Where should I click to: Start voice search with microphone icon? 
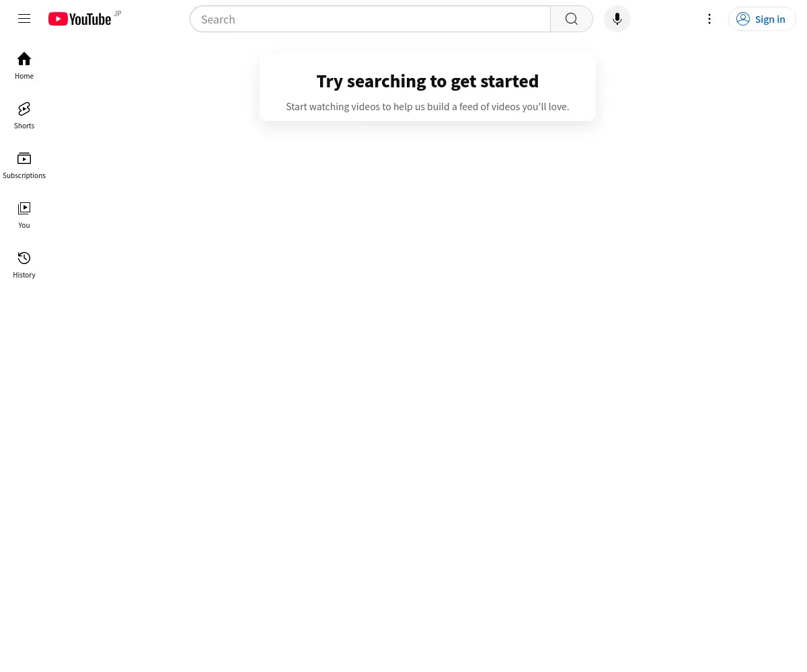point(617,19)
